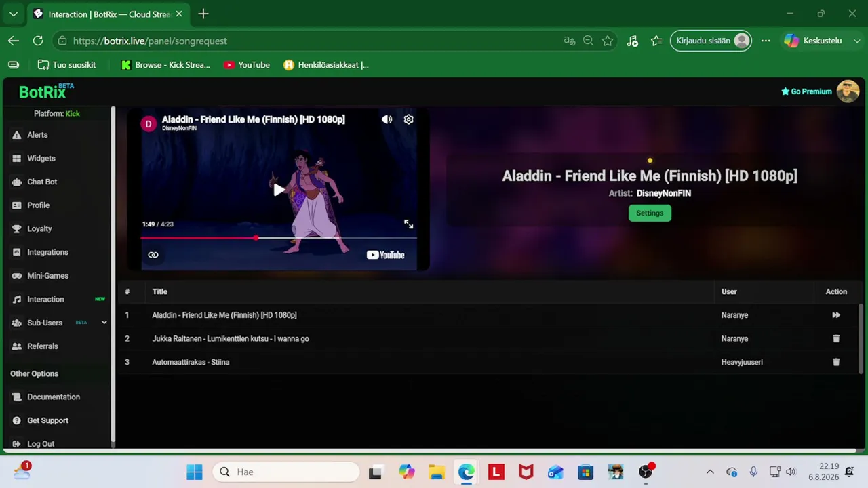Select the Automaattirakas - Stiina title

point(191,362)
